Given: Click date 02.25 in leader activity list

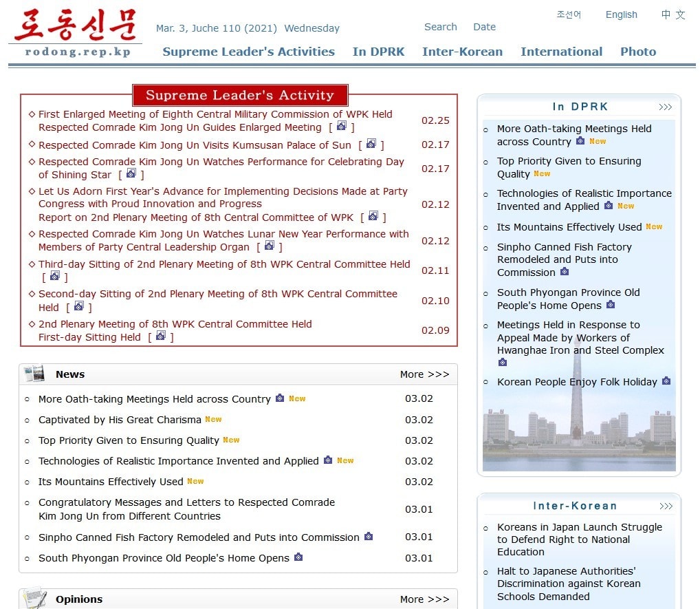Looking at the screenshot, I should tap(435, 120).
